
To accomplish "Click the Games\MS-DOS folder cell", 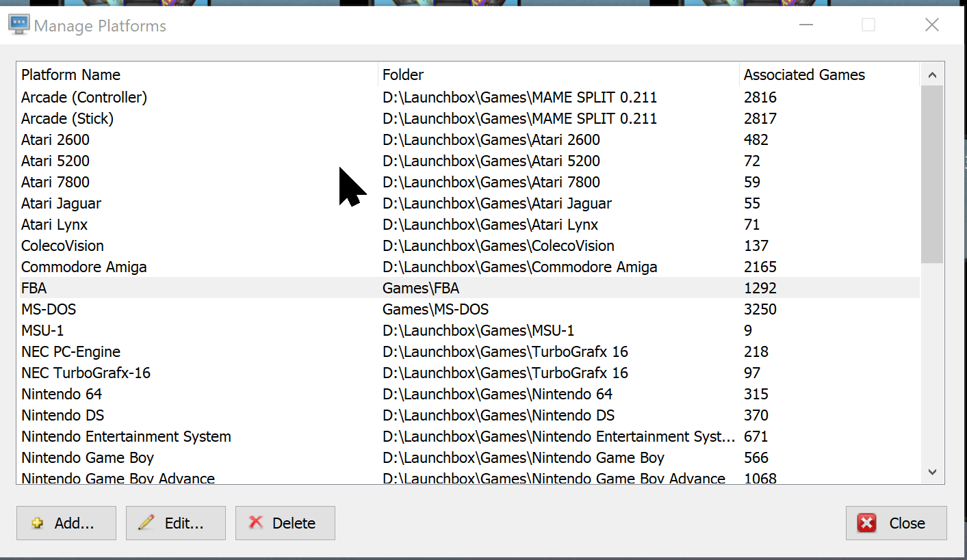I will (435, 309).
